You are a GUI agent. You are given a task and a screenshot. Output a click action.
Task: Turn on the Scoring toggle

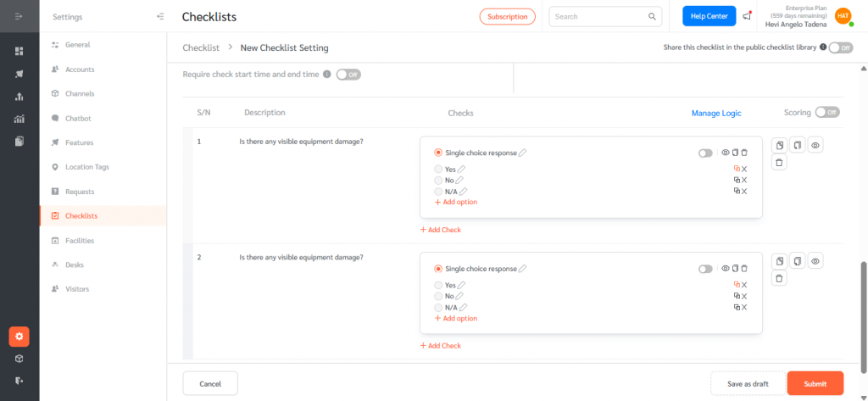pos(826,113)
